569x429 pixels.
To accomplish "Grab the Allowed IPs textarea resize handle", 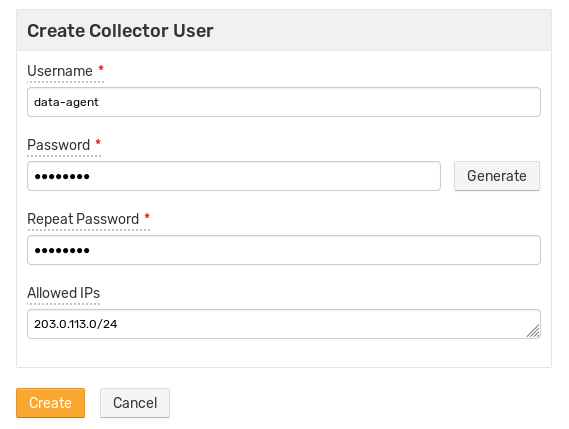I will coord(534,332).
